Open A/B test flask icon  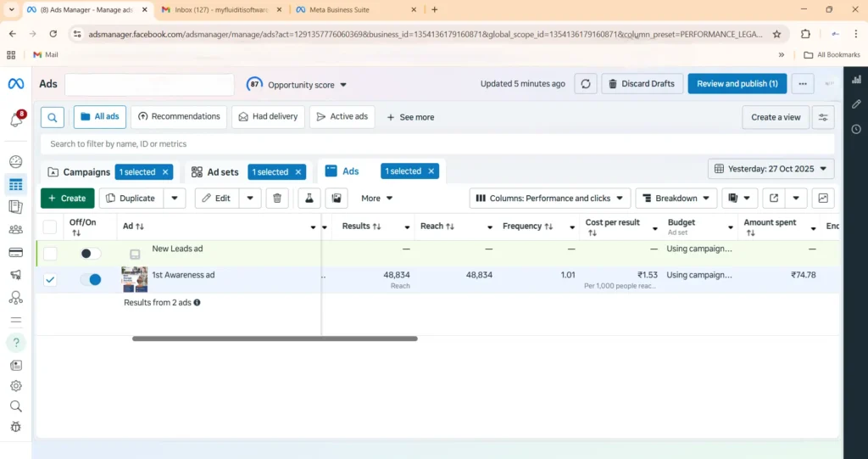coord(309,198)
